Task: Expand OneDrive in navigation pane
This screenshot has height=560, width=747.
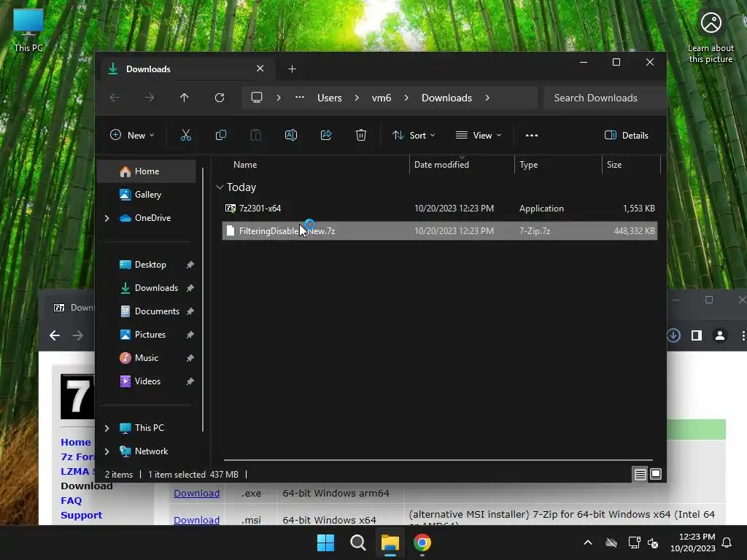Action: coord(107,218)
